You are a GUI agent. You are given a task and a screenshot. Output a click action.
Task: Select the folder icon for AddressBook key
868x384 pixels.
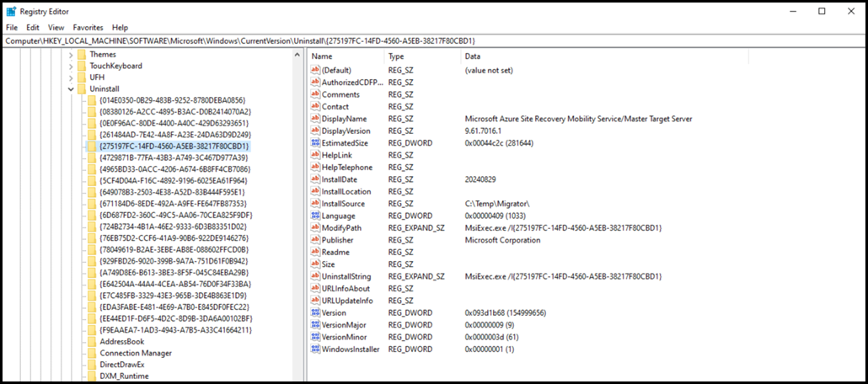tap(92, 341)
